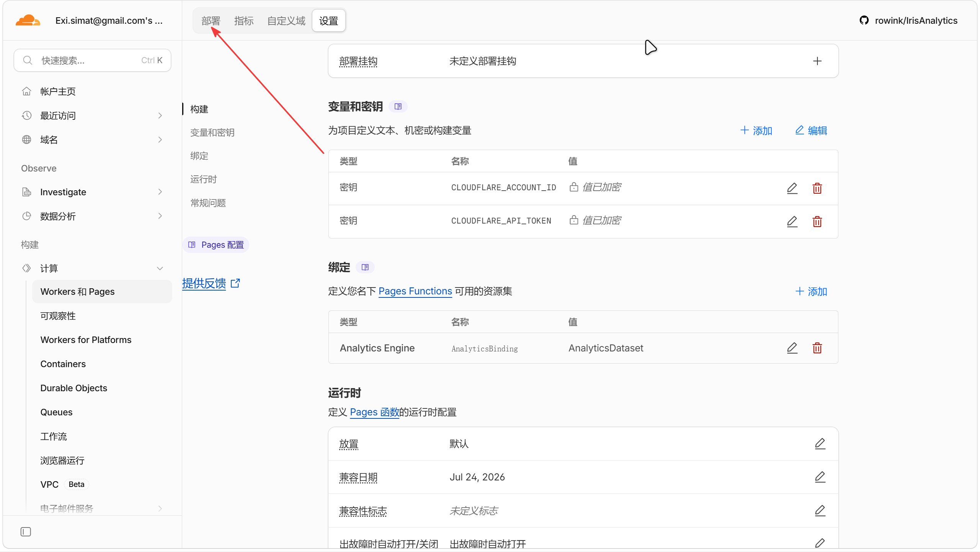Collapse the 计算 section chevron
980x552 pixels.
(x=160, y=268)
